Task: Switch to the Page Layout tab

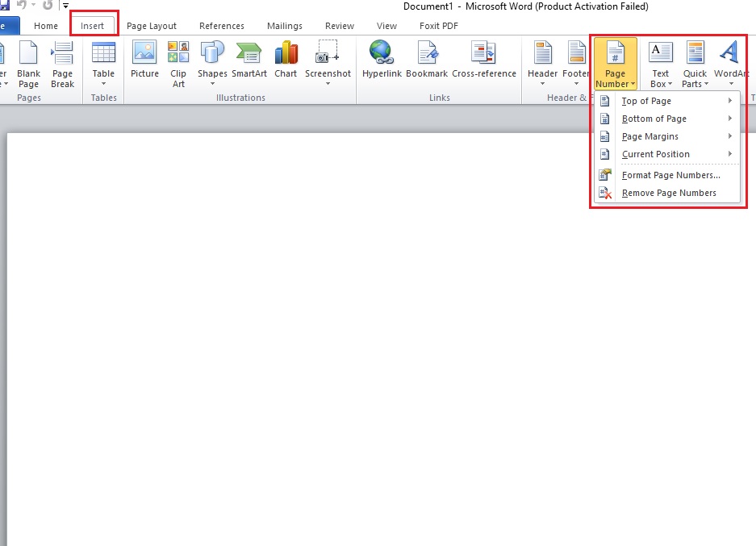Action: tap(152, 26)
